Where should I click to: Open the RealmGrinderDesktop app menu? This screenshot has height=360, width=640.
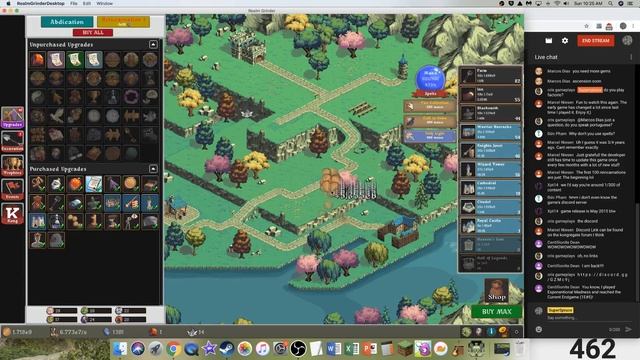click(40, 3)
